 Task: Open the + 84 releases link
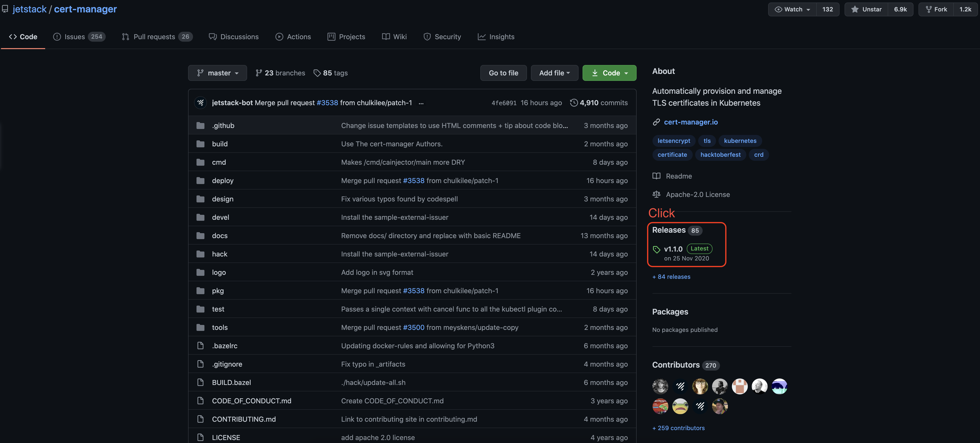tap(671, 277)
